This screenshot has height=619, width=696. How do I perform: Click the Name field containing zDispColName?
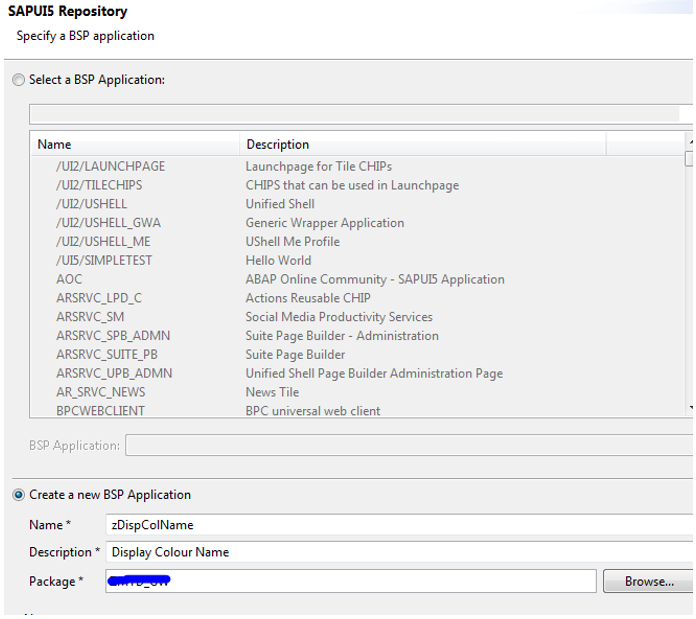click(x=399, y=525)
